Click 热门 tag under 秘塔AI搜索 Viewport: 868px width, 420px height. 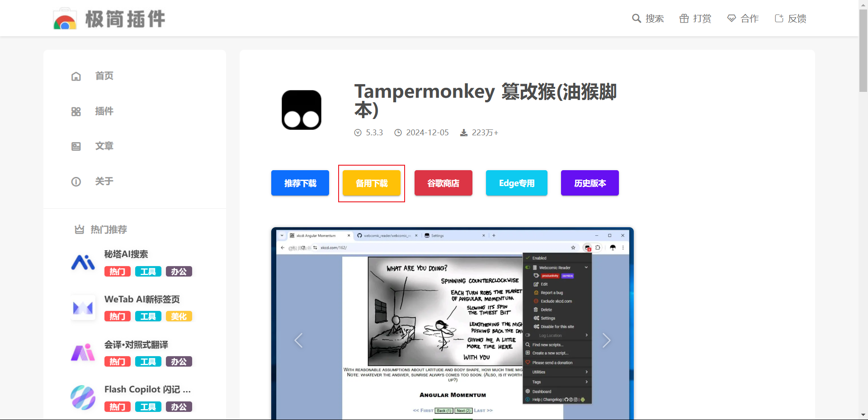point(118,272)
